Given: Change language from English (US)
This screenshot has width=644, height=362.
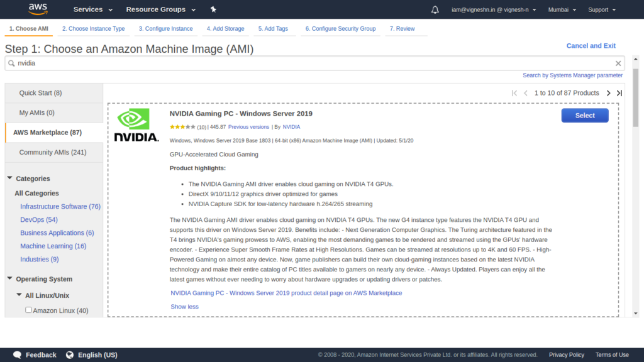Looking at the screenshot, I should coord(97,355).
